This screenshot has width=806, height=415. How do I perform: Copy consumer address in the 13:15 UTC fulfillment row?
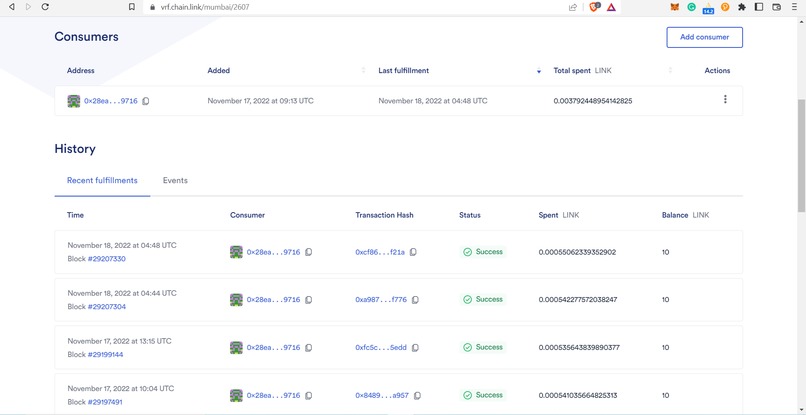(x=308, y=348)
